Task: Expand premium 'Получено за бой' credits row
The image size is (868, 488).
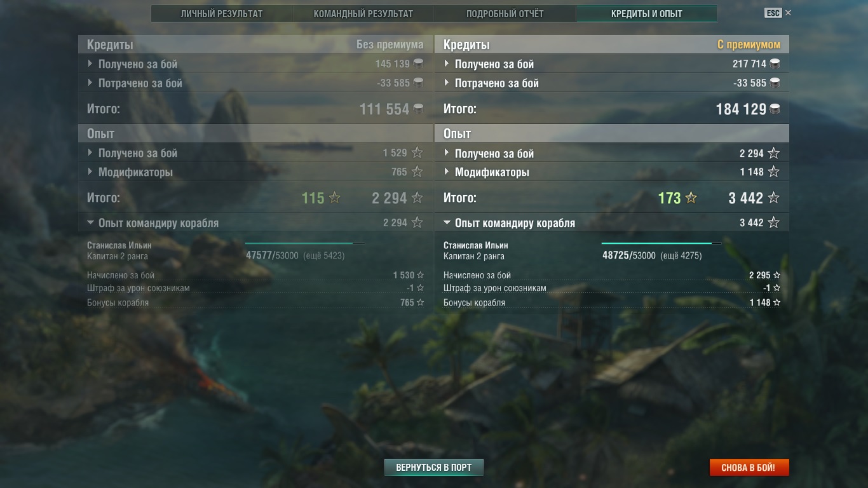Action: (611, 64)
